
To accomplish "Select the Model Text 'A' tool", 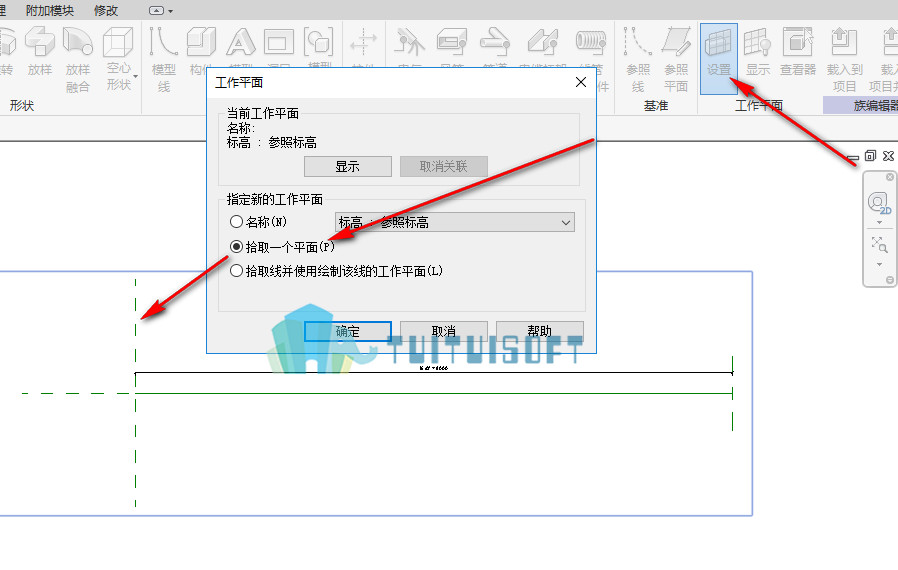I will click(x=241, y=42).
